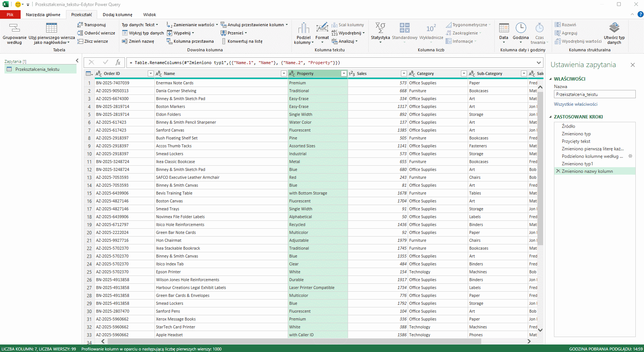Click the smiley feedback icon
This screenshot has width=644, height=352.
18,4
